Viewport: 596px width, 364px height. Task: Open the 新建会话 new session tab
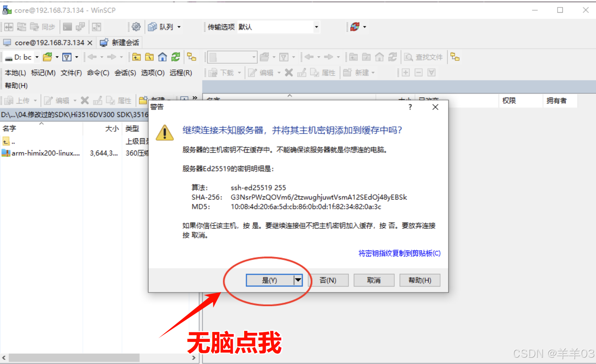120,43
